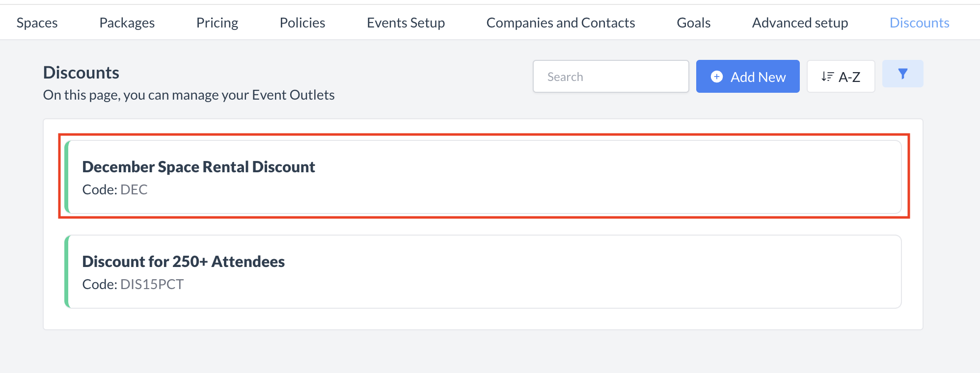Open the Packages tab
Image resolution: width=980 pixels, height=373 pixels.
(x=127, y=23)
